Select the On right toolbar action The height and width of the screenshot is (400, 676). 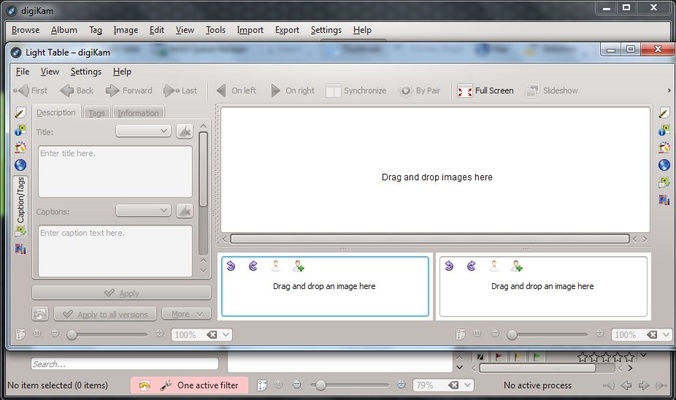click(293, 91)
